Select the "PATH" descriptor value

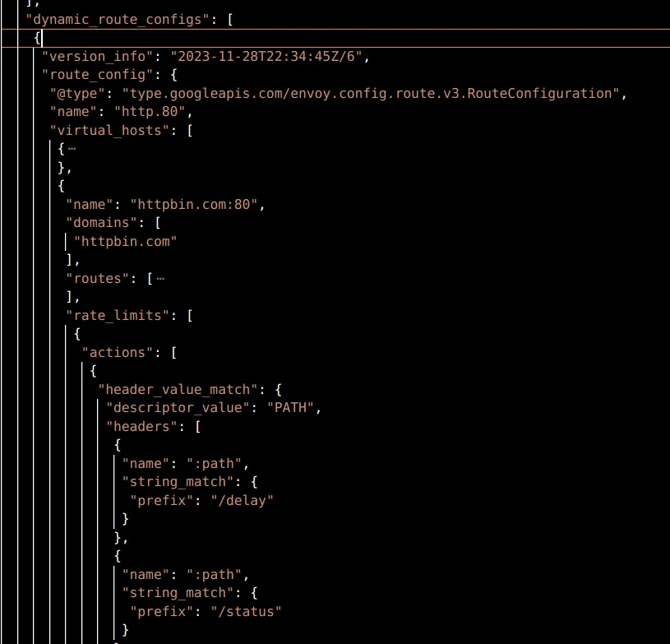tap(291, 407)
